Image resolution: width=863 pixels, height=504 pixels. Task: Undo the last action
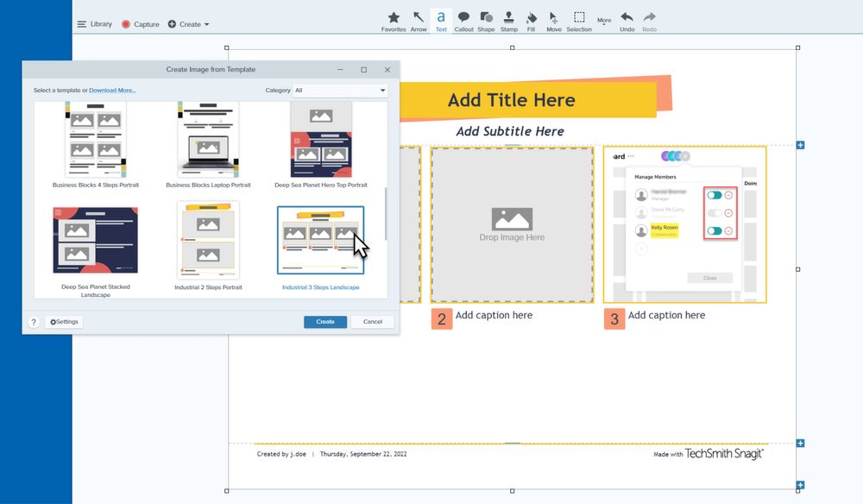point(627,22)
